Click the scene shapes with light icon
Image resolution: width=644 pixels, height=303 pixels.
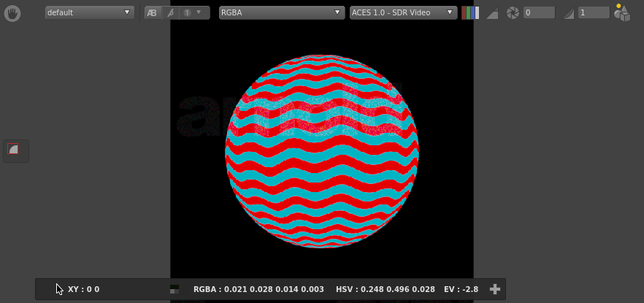point(622,12)
